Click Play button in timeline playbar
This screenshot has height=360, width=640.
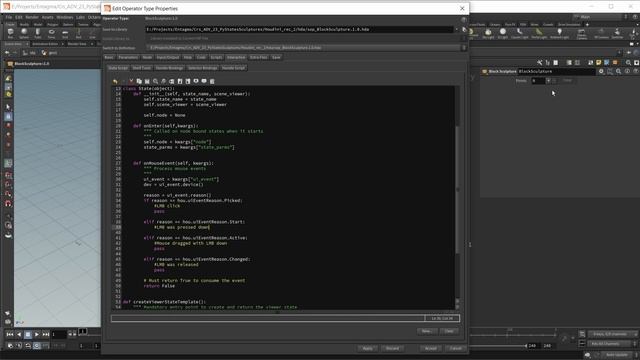click(37, 335)
